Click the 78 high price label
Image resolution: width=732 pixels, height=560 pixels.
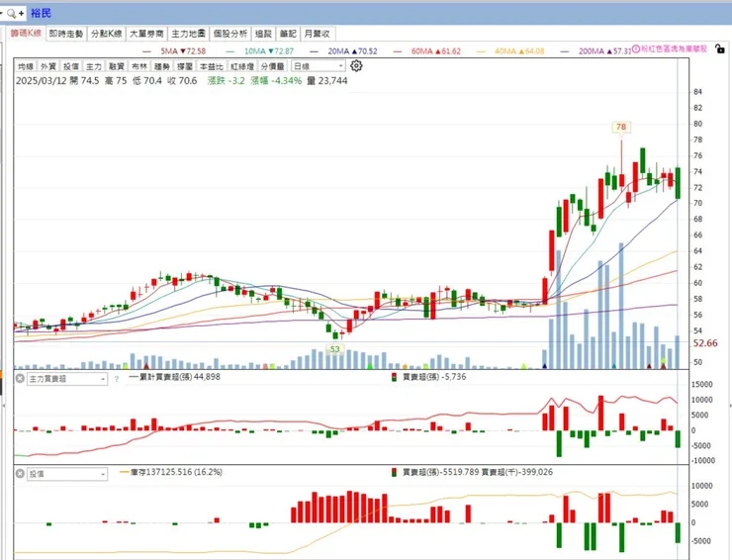click(621, 127)
